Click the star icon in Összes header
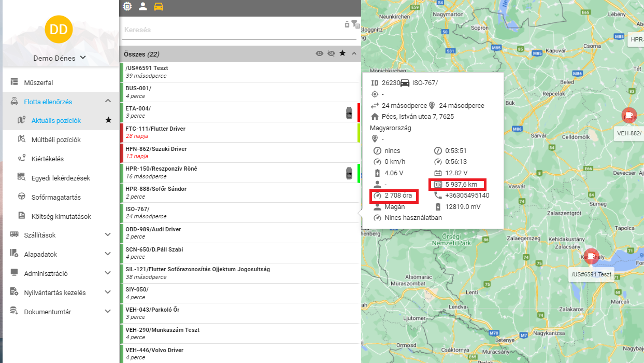Screen dimensions: 644x363 pos(342,53)
